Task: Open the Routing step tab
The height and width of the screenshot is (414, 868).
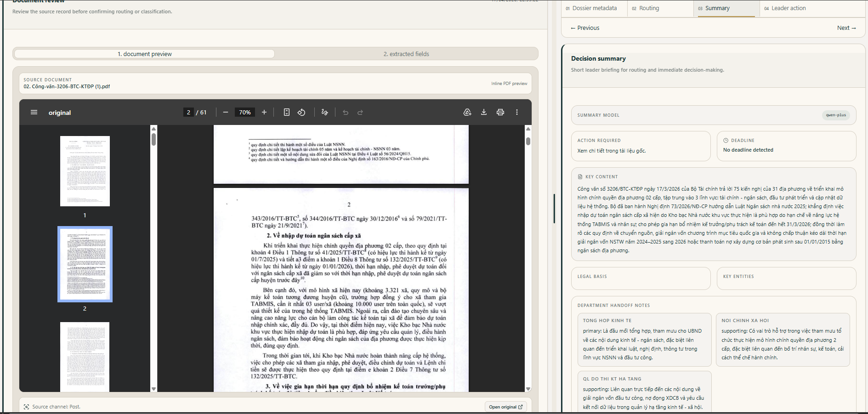Action: coord(649,8)
